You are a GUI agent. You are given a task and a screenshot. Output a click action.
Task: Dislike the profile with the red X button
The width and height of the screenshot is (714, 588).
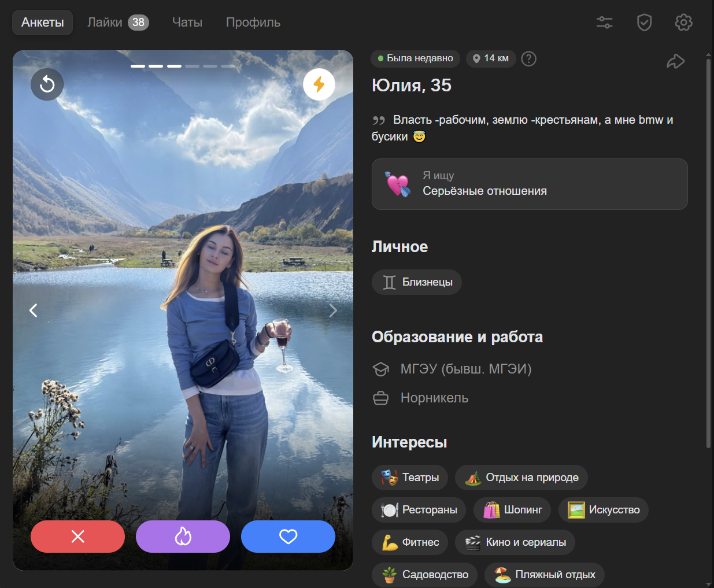click(77, 537)
